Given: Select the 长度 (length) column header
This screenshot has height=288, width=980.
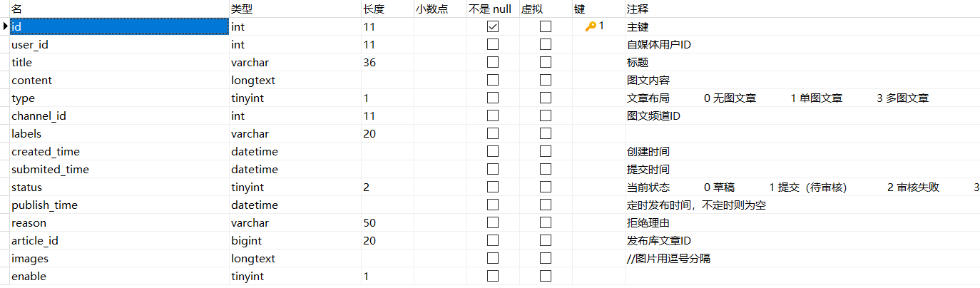Looking at the screenshot, I should coord(374,9).
